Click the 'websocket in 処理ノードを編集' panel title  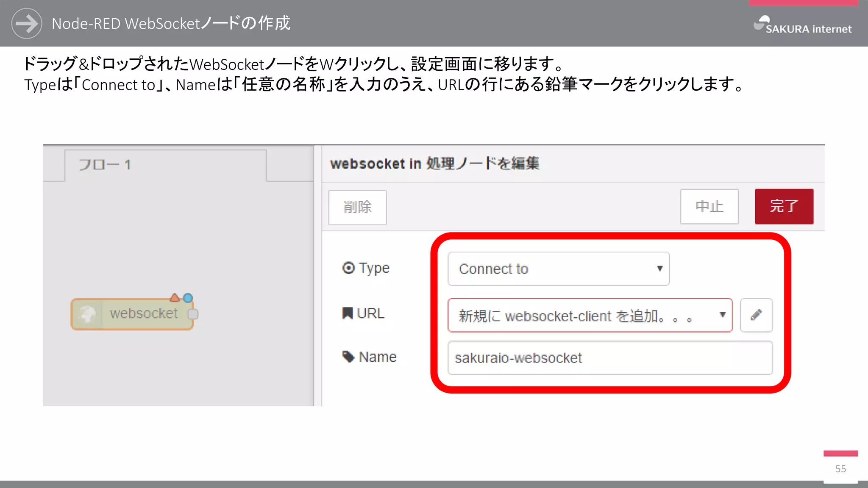click(435, 164)
